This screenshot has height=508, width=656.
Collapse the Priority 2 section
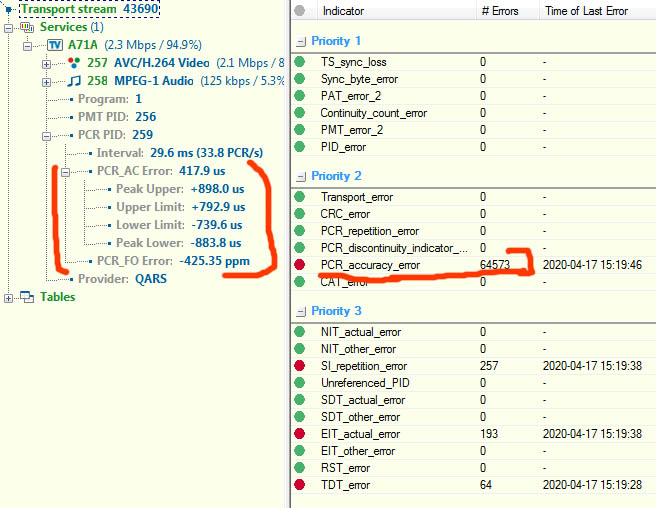301,177
